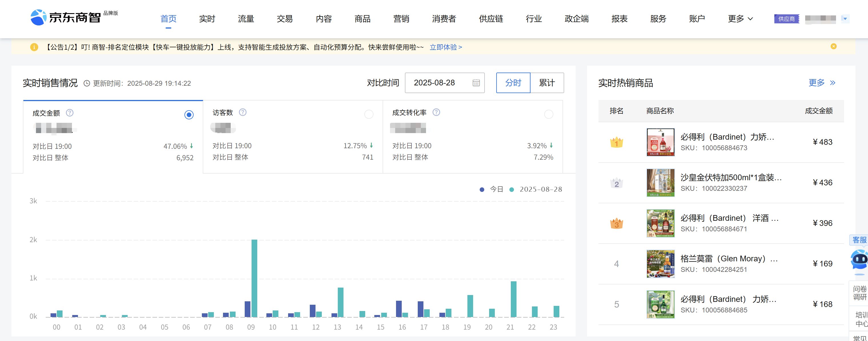Viewport: 868px width, 341px height.
Task: Expand the 更多 navigation dropdown
Action: tap(740, 19)
